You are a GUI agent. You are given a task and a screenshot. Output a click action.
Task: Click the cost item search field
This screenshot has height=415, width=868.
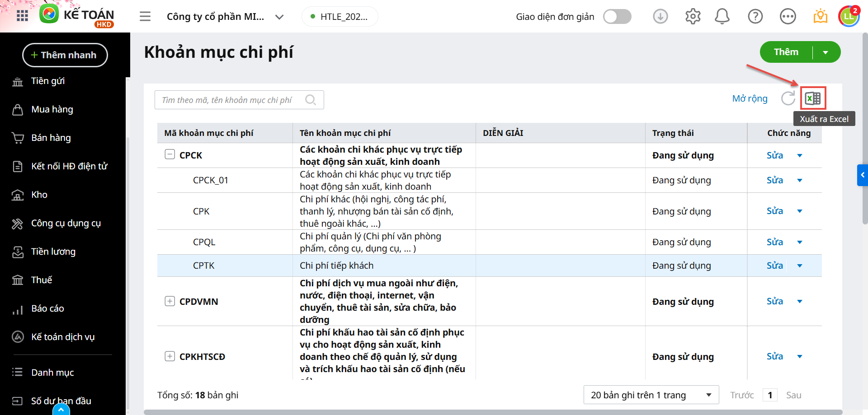(231, 100)
